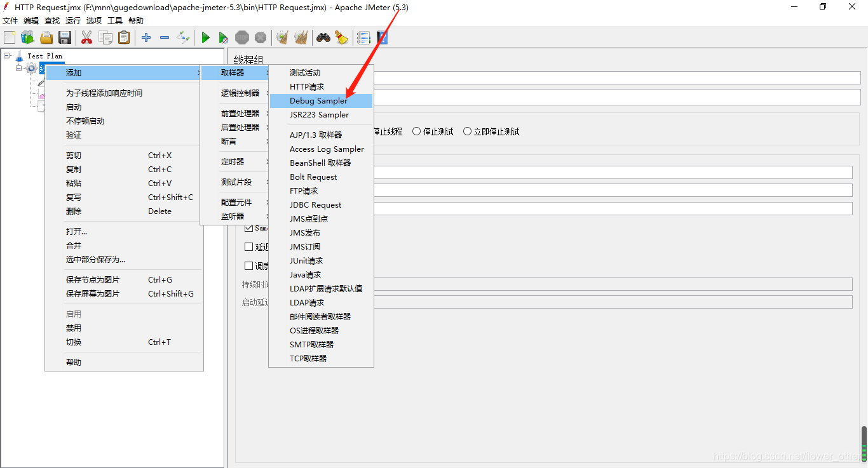Open the Function Helper list icon
The height and width of the screenshot is (468, 868).
363,37
